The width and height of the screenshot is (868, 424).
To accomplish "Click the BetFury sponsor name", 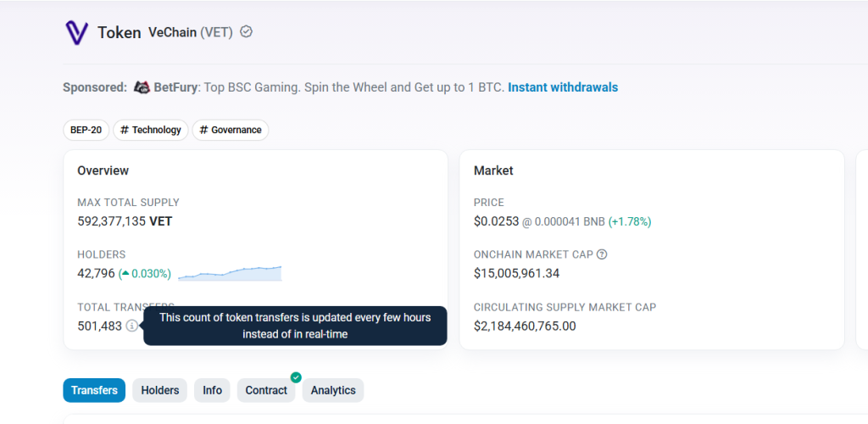I will click(175, 86).
